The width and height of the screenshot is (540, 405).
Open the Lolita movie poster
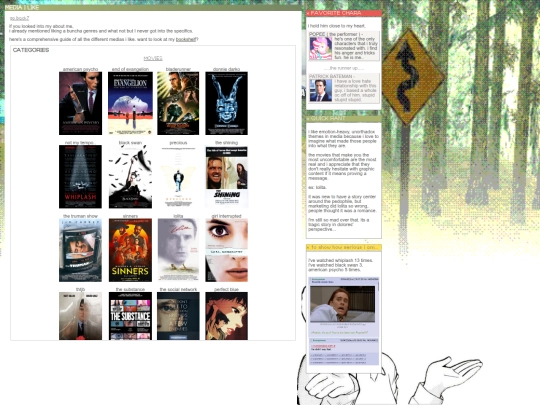(178, 250)
